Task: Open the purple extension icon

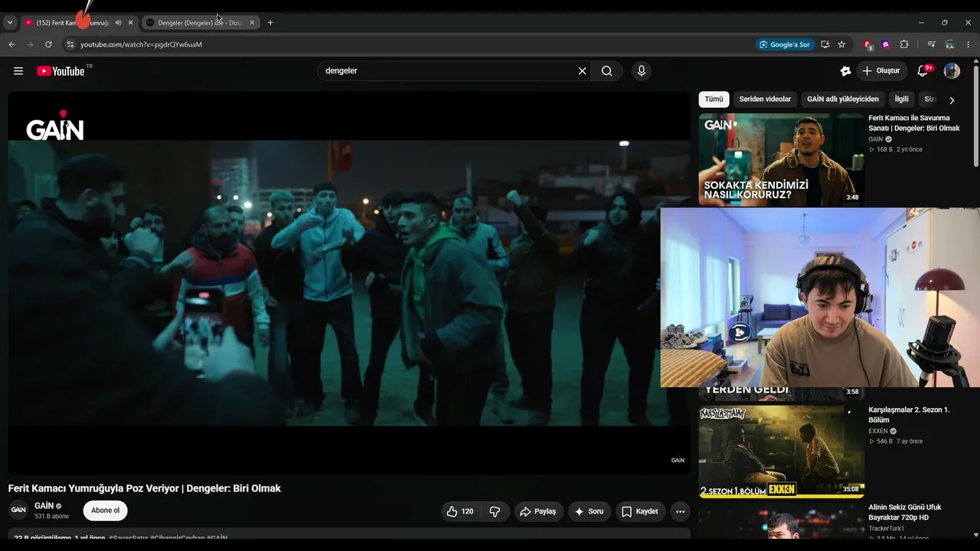Action: pyautogui.click(x=886, y=44)
